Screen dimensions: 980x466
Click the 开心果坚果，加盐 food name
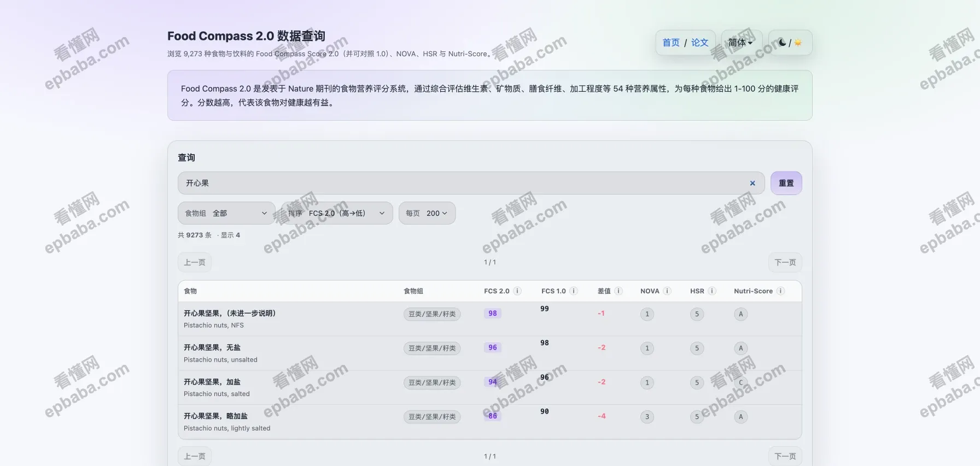point(212,382)
